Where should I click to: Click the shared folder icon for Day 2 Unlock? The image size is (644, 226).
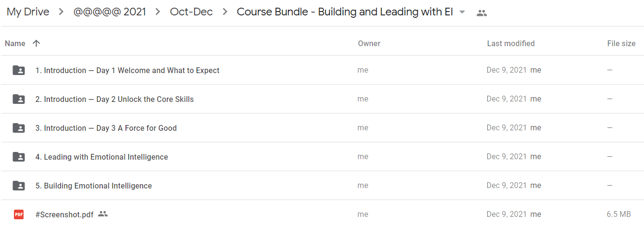click(19, 99)
